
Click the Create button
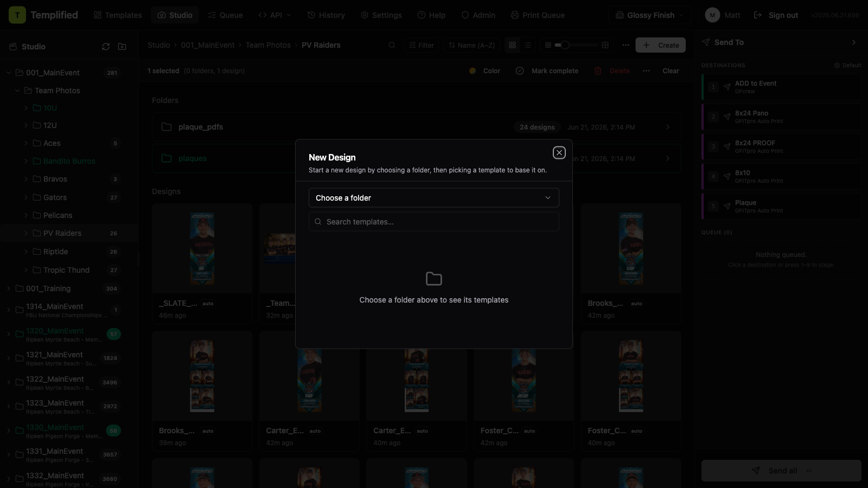(x=661, y=45)
